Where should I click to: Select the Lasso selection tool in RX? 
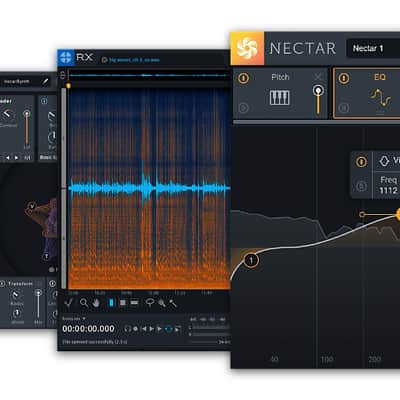tap(150, 303)
